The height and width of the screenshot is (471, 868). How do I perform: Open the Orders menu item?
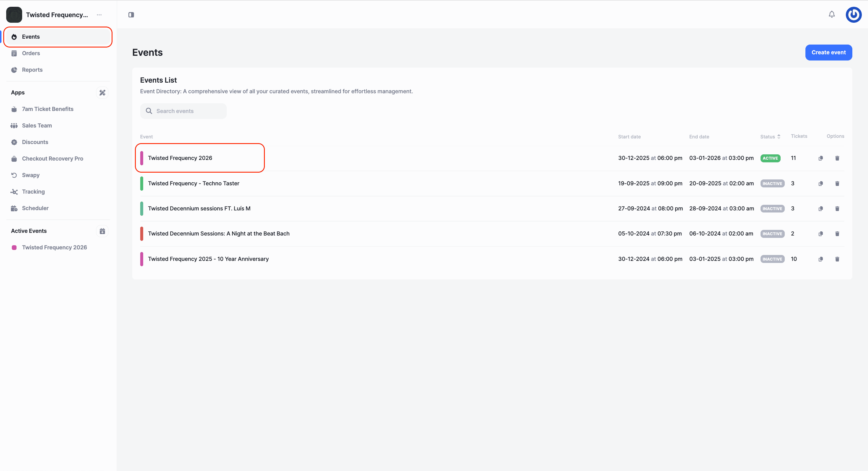point(31,53)
